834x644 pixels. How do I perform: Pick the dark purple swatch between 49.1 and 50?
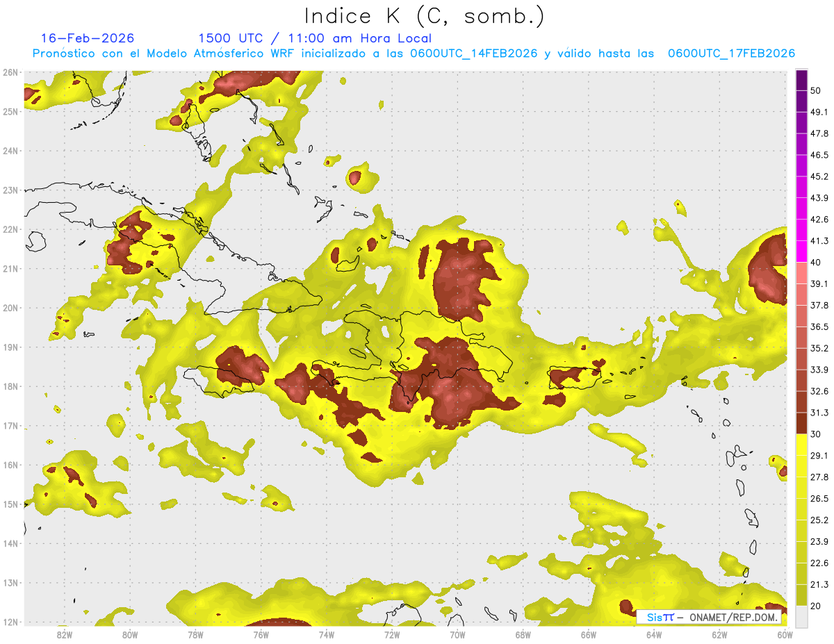[x=801, y=101]
